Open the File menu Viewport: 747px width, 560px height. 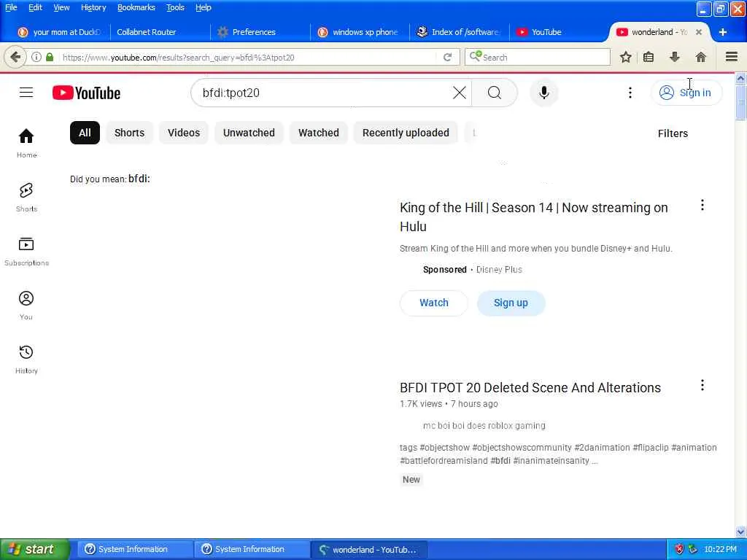(11, 7)
